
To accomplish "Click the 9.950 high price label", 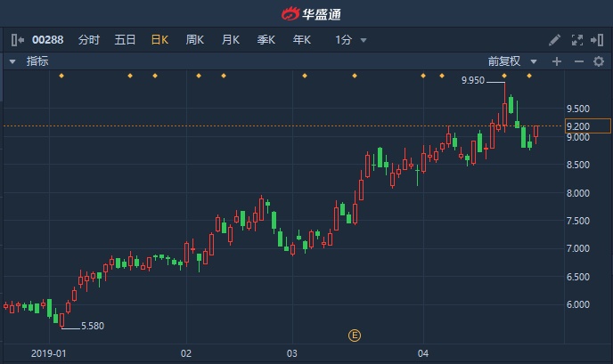I will (x=472, y=80).
